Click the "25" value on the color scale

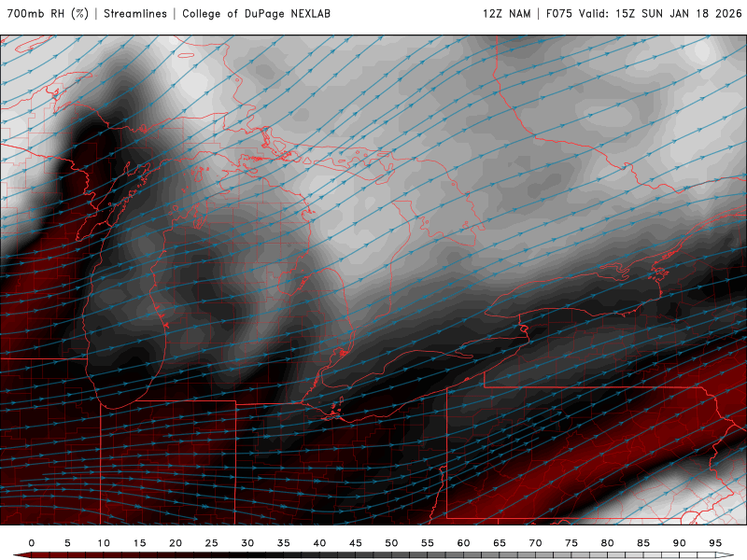pyautogui.click(x=212, y=543)
